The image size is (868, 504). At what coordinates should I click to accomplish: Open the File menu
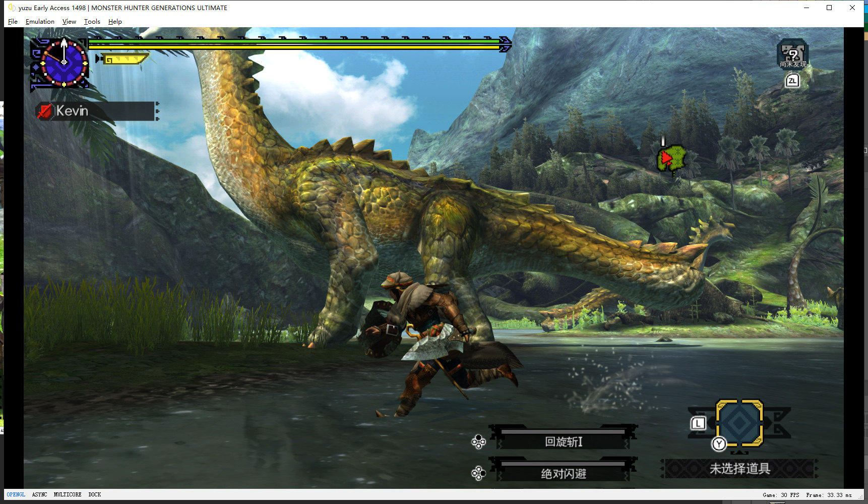coord(13,22)
